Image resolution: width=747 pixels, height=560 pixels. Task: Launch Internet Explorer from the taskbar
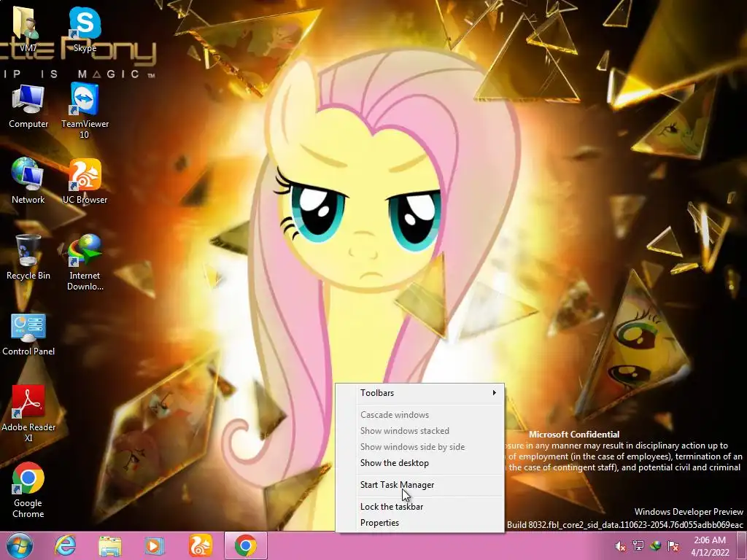(x=65, y=545)
